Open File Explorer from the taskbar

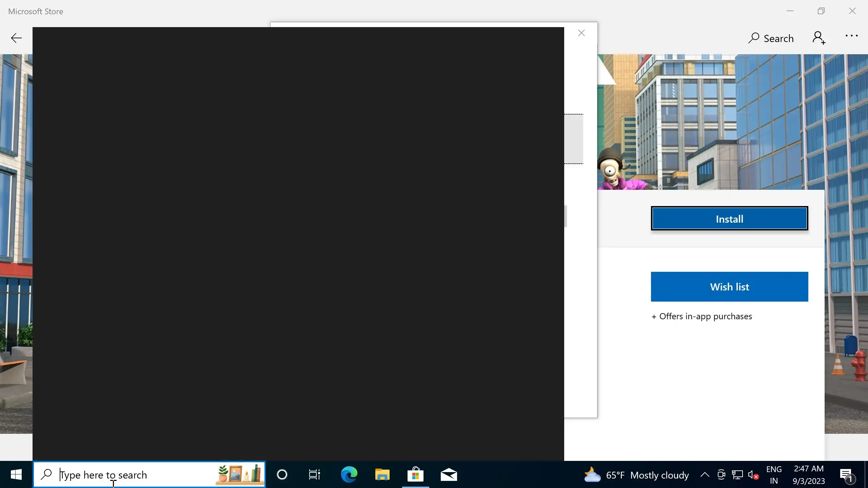(x=382, y=474)
